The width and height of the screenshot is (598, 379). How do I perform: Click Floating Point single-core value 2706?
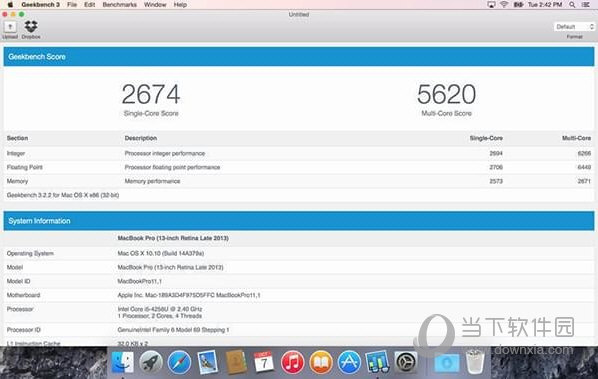pyautogui.click(x=496, y=167)
